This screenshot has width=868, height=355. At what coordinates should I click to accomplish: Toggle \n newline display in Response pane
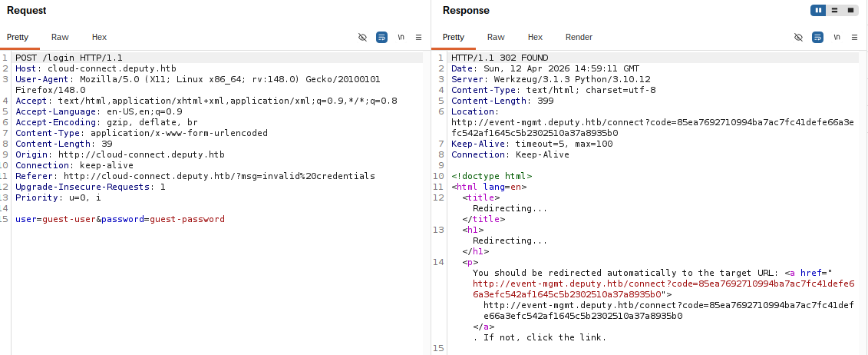click(837, 37)
